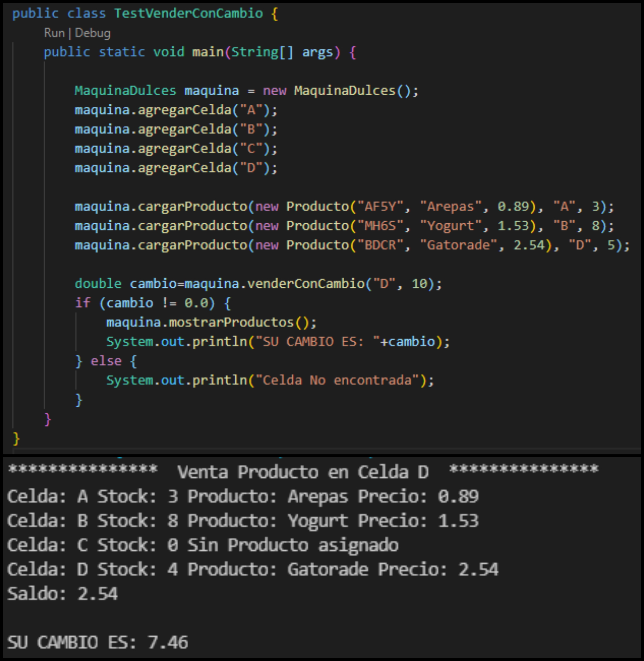Viewport: 644px width, 661px height.
Task: Click the Celda C Sin Producto asignado line
Action: (203, 545)
